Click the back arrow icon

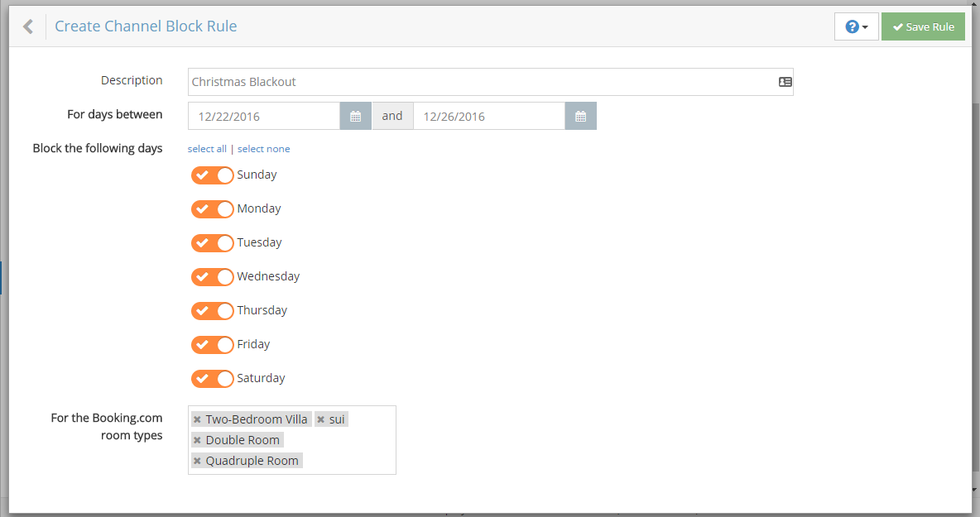pyautogui.click(x=28, y=26)
